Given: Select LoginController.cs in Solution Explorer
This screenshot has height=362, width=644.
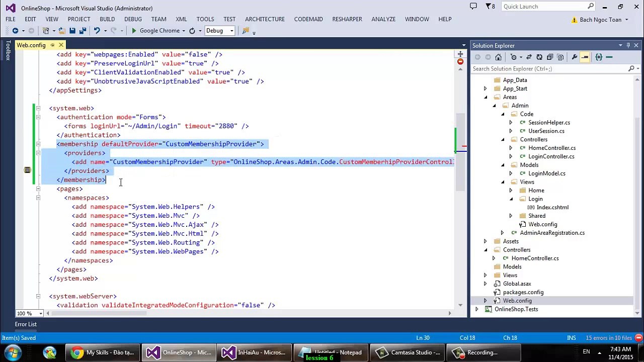Looking at the screenshot, I should (551, 156).
